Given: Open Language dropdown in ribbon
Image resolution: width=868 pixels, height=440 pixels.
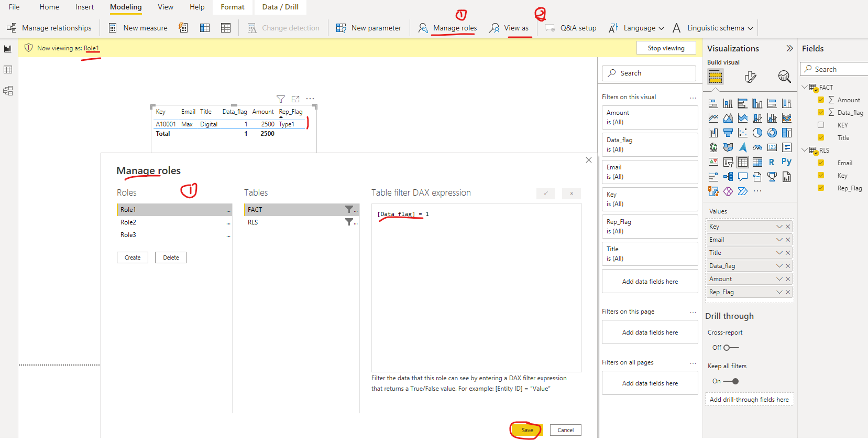Looking at the screenshot, I should (636, 28).
